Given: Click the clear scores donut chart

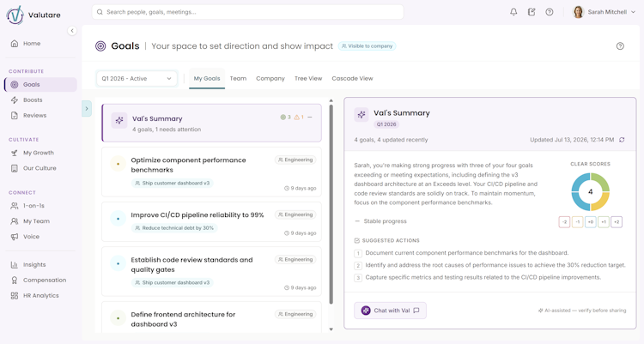Looking at the screenshot, I should 591,191.
